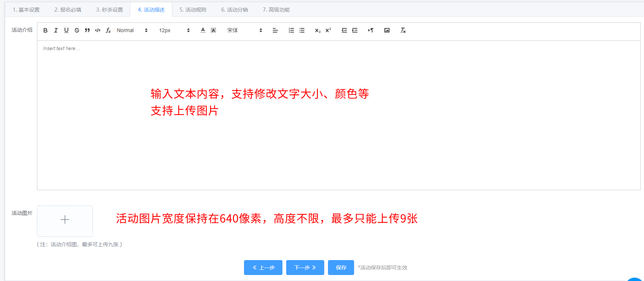
Task: Insert a blockquote
Action: tap(87, 30)
